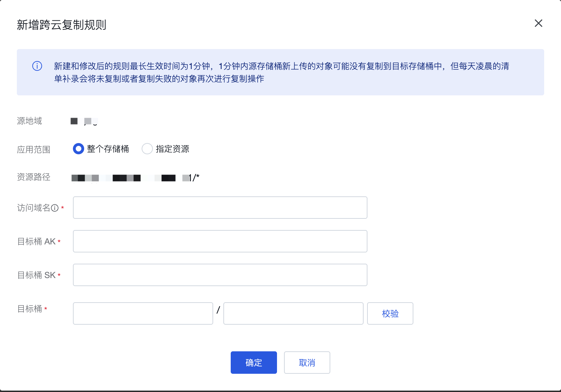561x392 pixels.
Task: Click the notice banner text about 1分钟 生效
Action: tap(282, 72)
